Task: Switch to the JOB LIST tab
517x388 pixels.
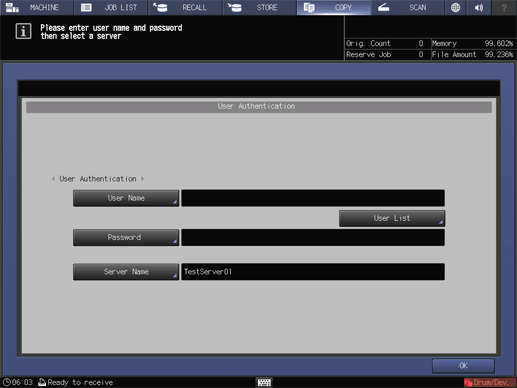Action: (x=111, y=7)
